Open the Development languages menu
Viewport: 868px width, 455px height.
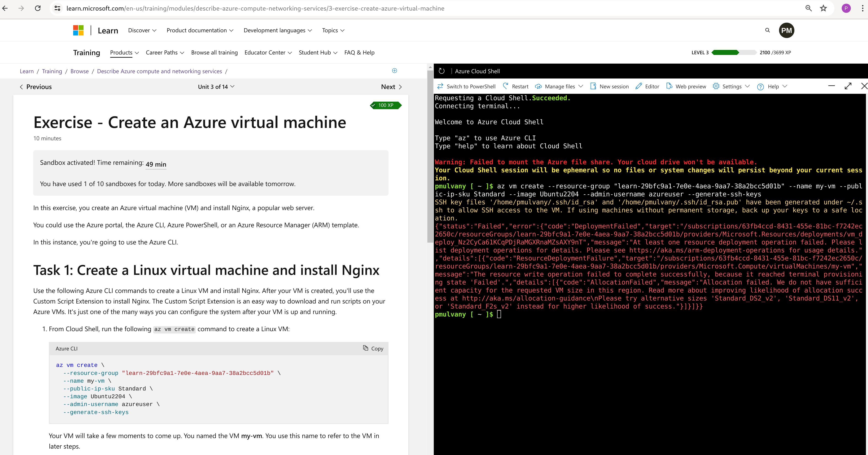(x=278, y=30)
